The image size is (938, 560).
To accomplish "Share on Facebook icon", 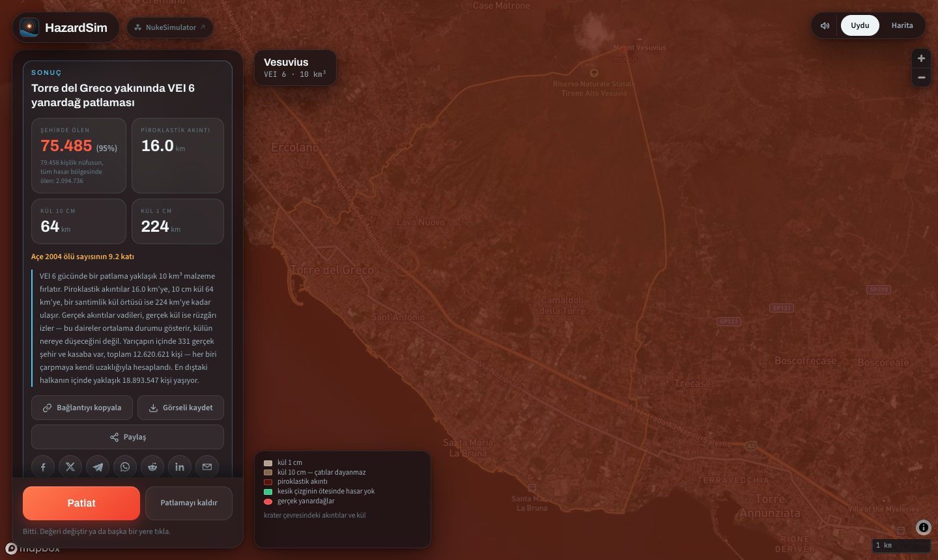I will pos(43,467).
